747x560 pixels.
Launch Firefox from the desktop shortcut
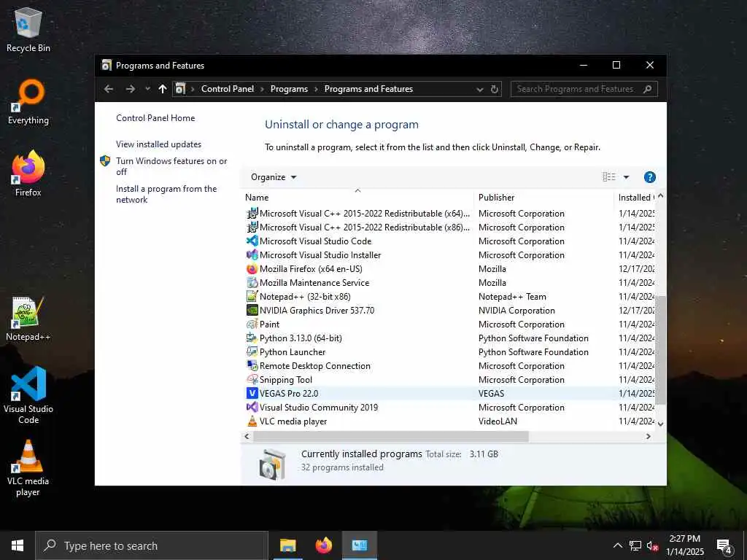pyautogui.click(x=28, y=174)
